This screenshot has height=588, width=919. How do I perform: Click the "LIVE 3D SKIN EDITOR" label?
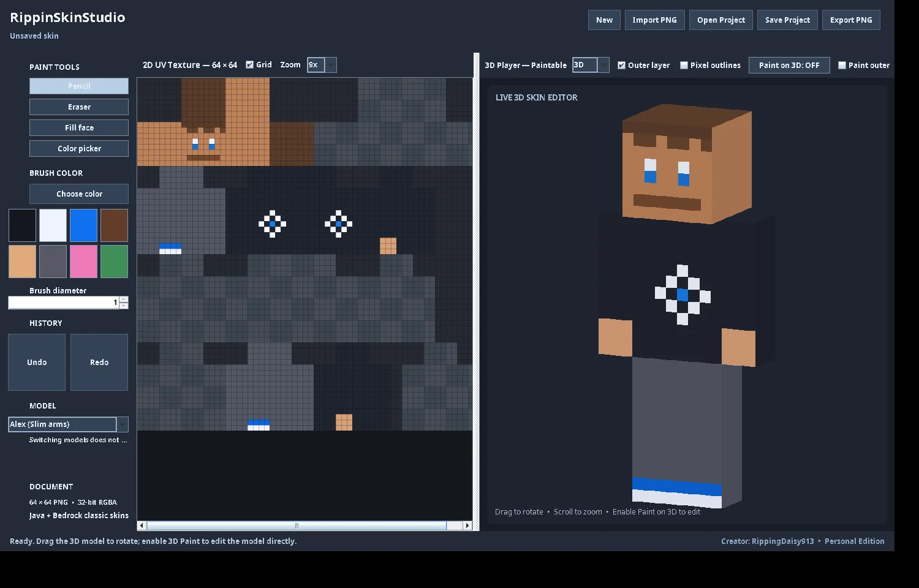(537, 97)
